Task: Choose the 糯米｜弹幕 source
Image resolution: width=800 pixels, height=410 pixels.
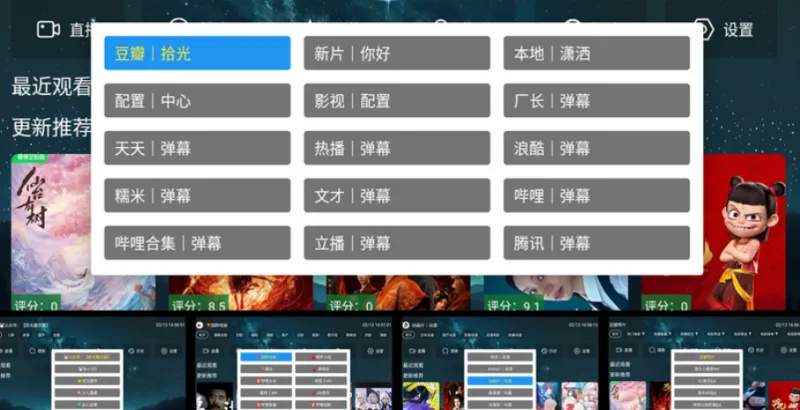Action: point(197,195)
